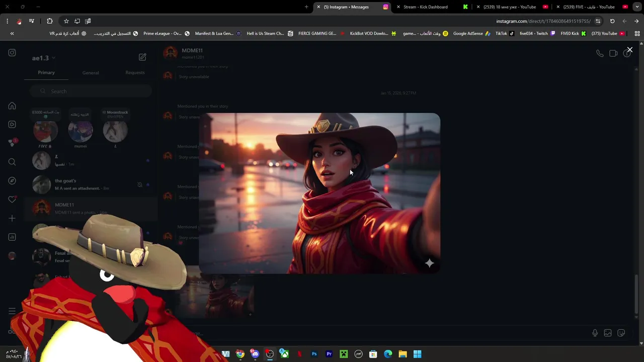The image size is (644, 362).
Task: Open browser extensions puzzle icon
Action: (50, 21)
